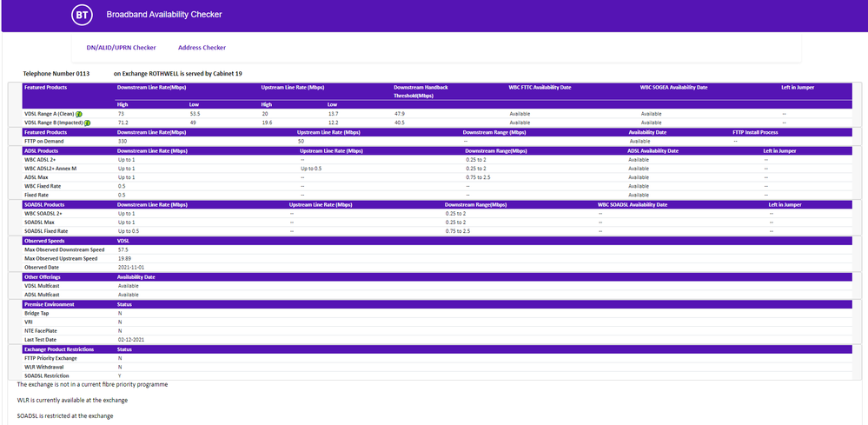Click the WBC ADSL 2+ product row label

pos(41,159)
